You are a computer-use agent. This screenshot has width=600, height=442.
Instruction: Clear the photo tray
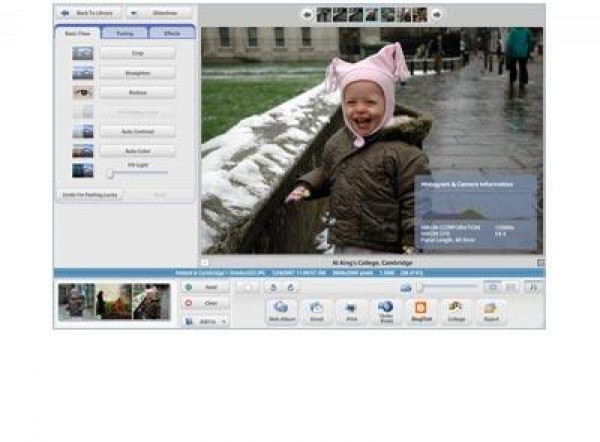tap(205, 303)
